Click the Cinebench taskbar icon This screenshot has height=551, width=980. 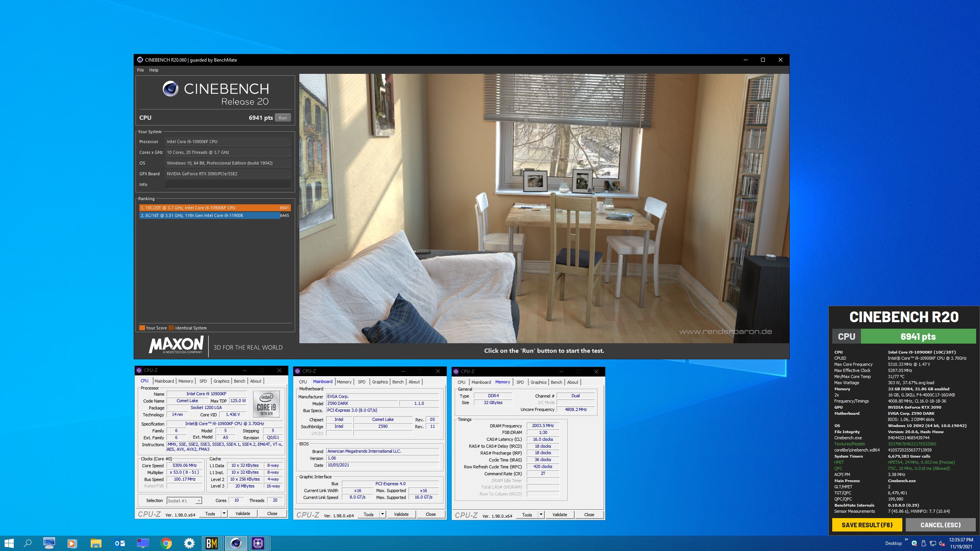coord(236,543)
